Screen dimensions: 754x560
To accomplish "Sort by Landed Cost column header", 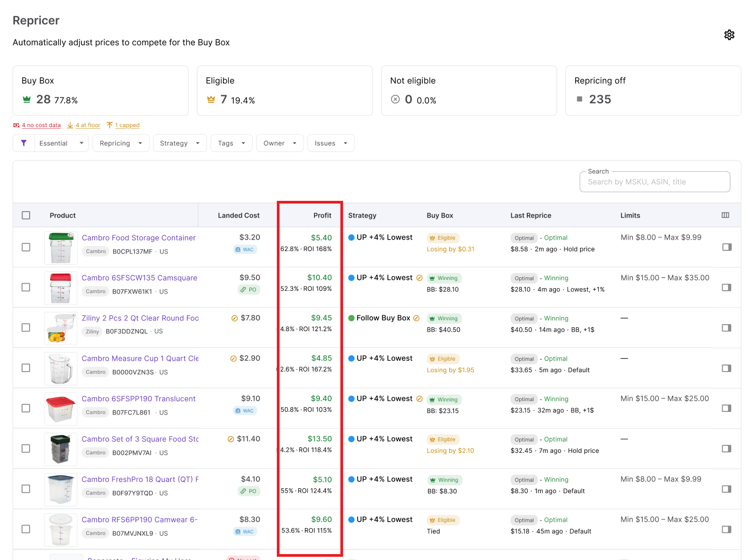I will click(239, 215).
